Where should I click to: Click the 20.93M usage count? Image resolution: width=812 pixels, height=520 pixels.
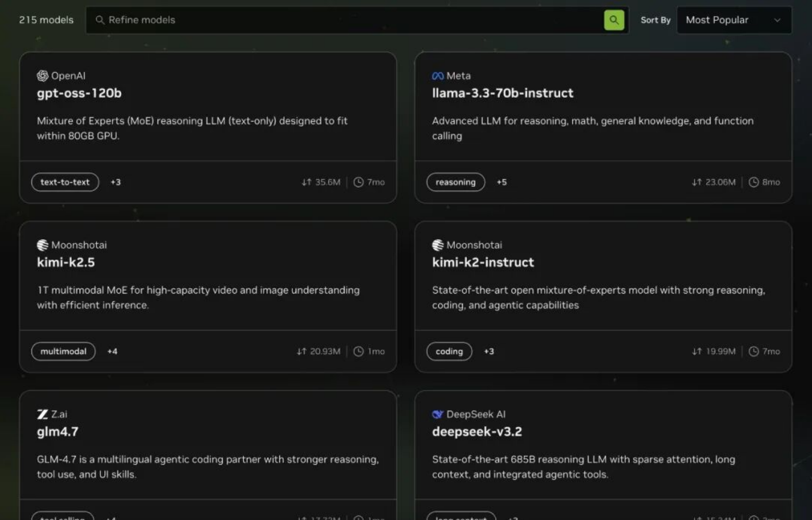[325, 351]
